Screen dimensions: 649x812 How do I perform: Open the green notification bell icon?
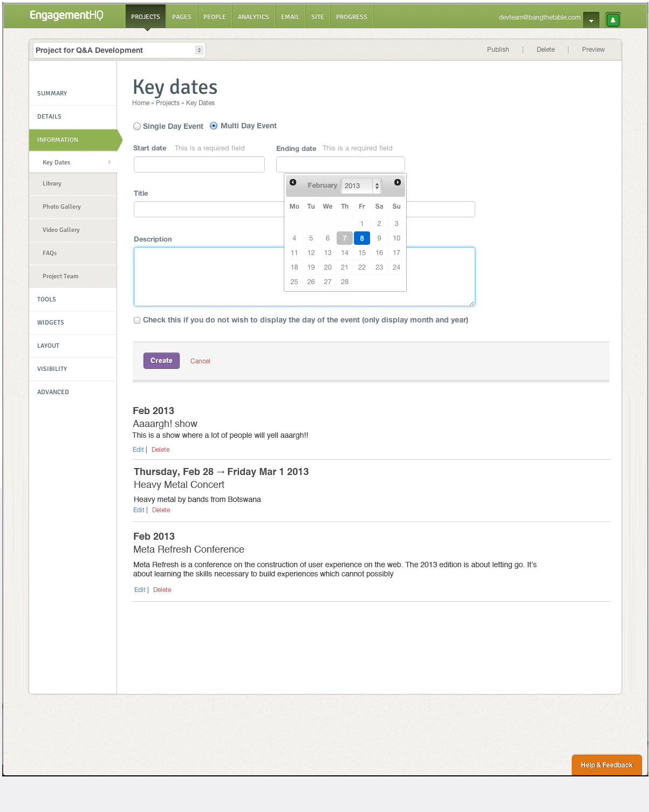(x=613, y=20)
